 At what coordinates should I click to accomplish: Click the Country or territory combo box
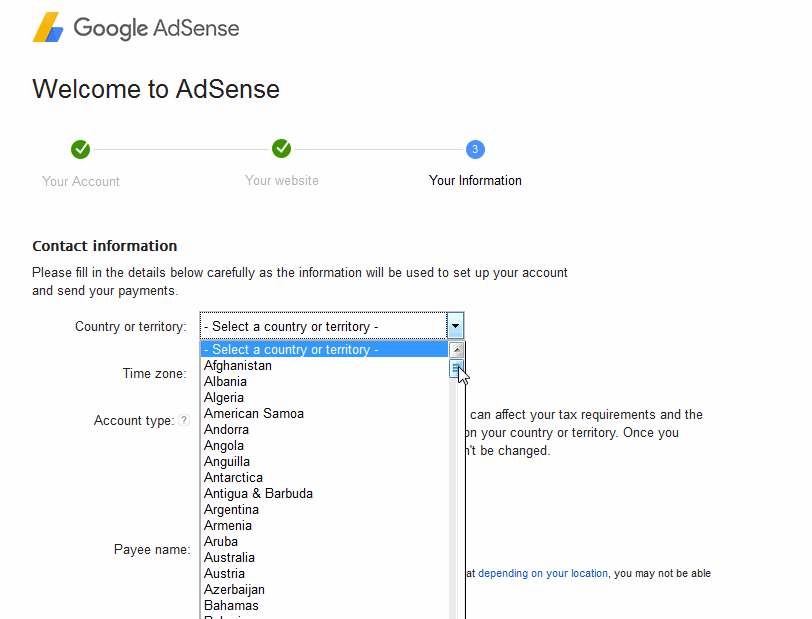(x=331, y=326)
